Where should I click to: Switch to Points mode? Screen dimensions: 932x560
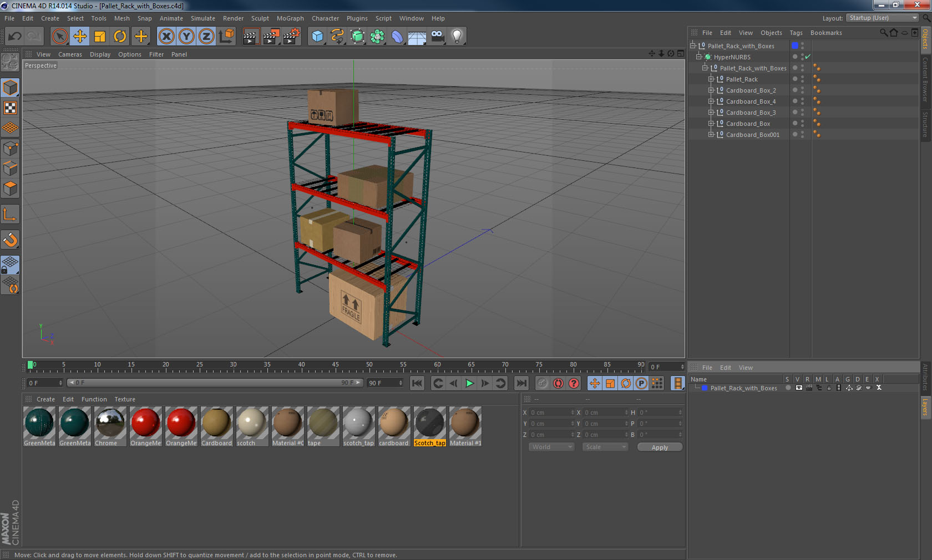pyautogui.click(x=10, y=148)
